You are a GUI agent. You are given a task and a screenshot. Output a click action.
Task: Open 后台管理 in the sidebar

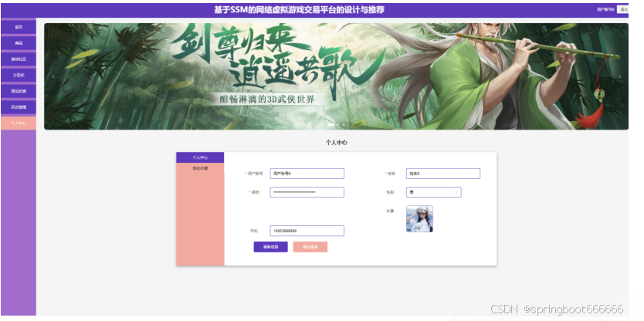click(x=19, y=106)
